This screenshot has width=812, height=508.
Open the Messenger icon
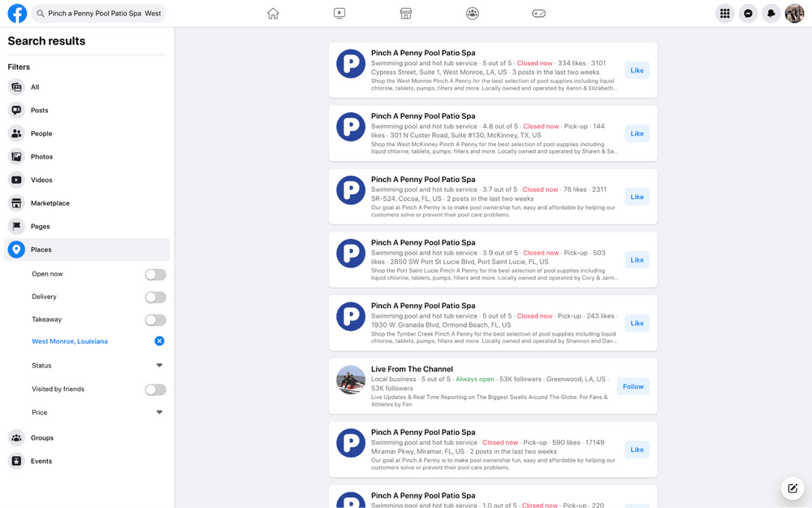coord(748,14)
